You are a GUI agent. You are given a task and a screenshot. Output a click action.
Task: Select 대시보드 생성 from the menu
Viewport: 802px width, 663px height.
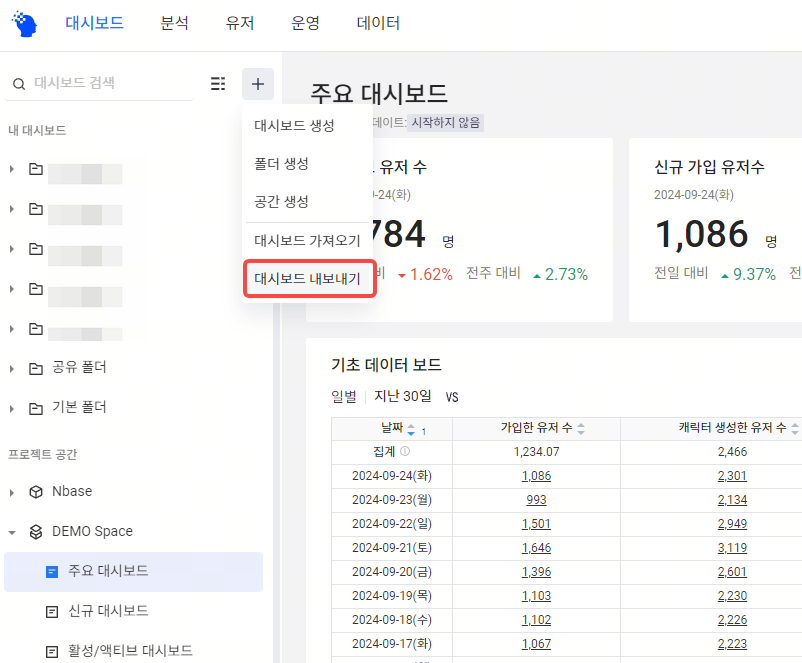(x=307, y=125)
